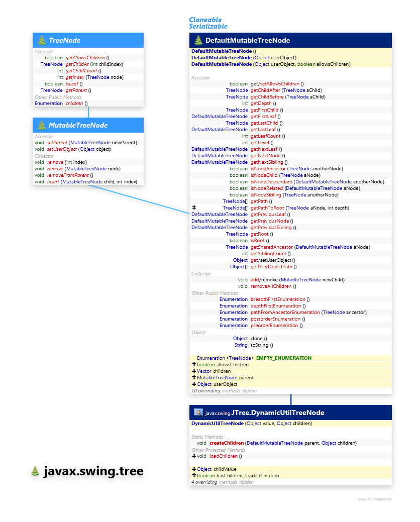Image resolution: width=420 pixels, height=522 pixels.
Task: Click '10 overriding methods hidden' note
Action: pyautogui.click(x=224, y=391)
